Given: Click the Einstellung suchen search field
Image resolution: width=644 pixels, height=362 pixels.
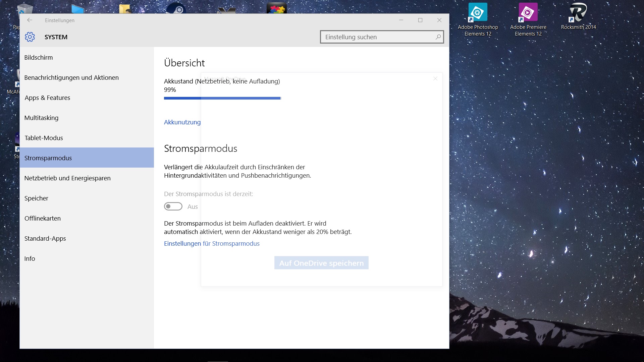Looking at the screenshot, I should pyautogui.click(x=377, y=37).
